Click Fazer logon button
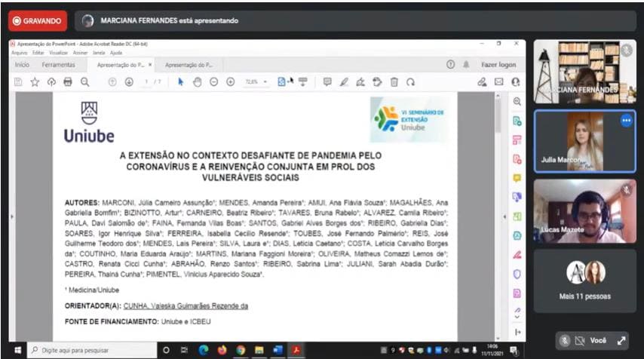Image resolution: width=644 pixels, height=359 pixels. [x=498, y=65]
